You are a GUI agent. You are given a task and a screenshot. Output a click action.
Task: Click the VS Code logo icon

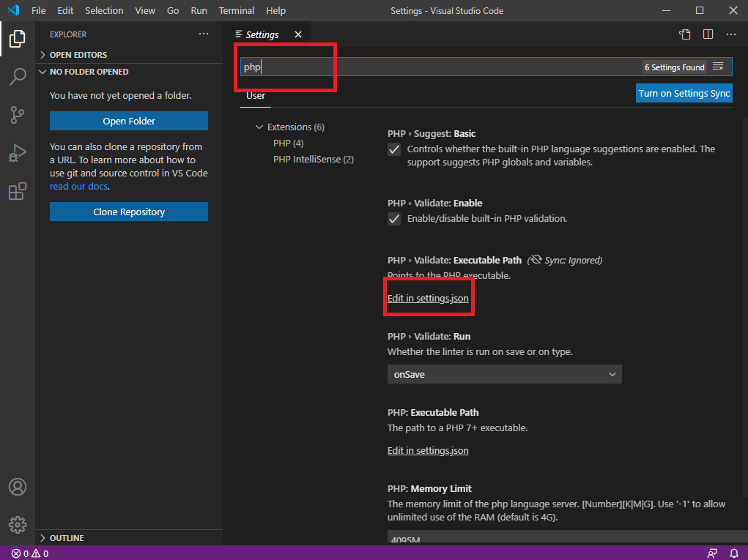point(13,10)
